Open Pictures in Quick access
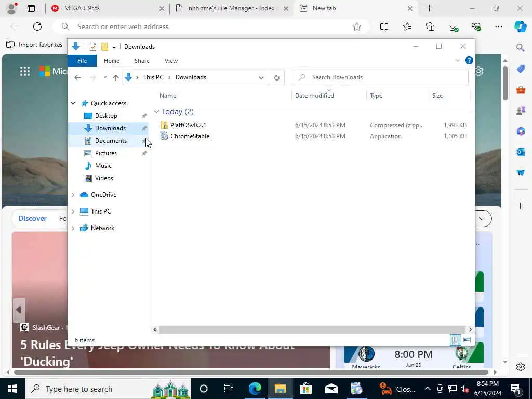The image size is (532, 399). pos(106,153)
